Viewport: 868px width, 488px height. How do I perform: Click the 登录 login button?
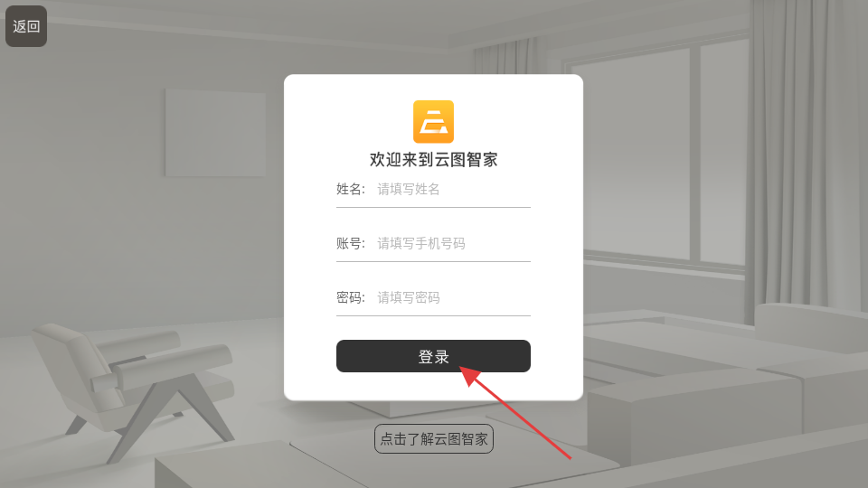pyautogui.click(x=433, y=356)
